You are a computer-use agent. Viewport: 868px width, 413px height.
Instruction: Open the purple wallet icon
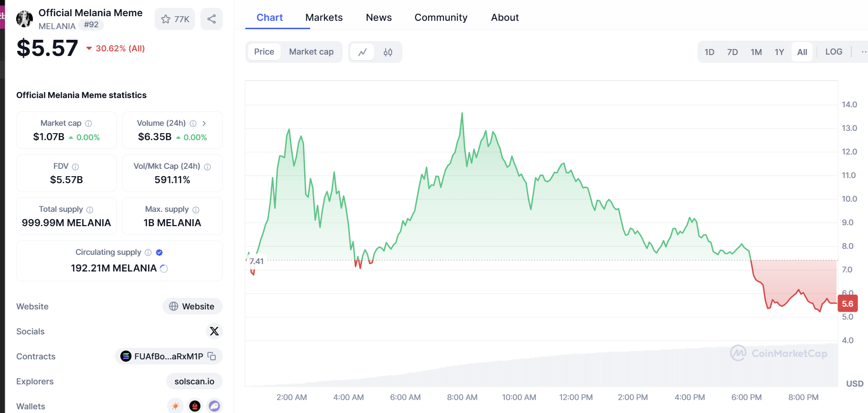214,406
